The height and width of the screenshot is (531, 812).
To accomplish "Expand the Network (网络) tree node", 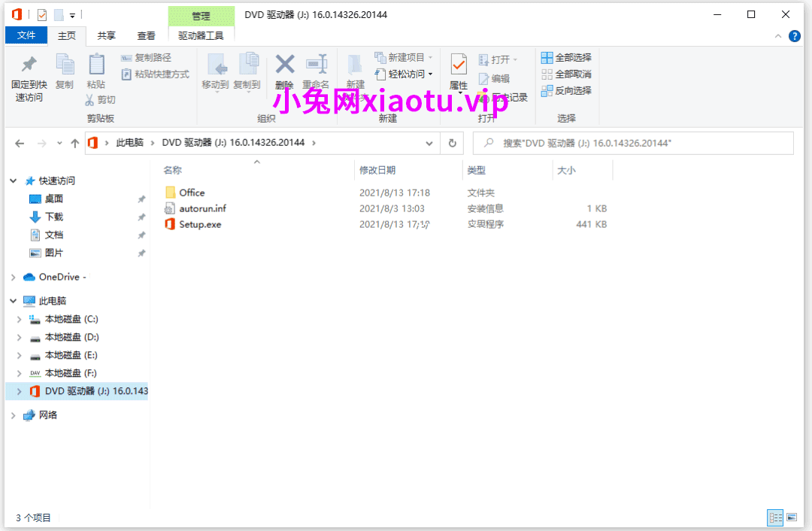I will 14,415.
